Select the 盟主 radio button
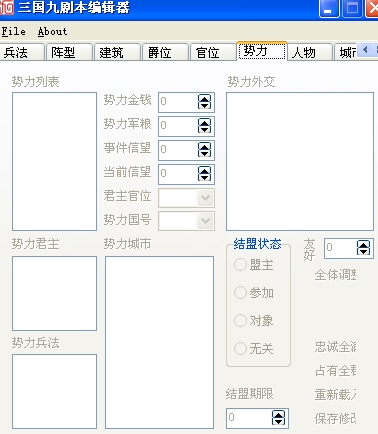 coord(240,265)
